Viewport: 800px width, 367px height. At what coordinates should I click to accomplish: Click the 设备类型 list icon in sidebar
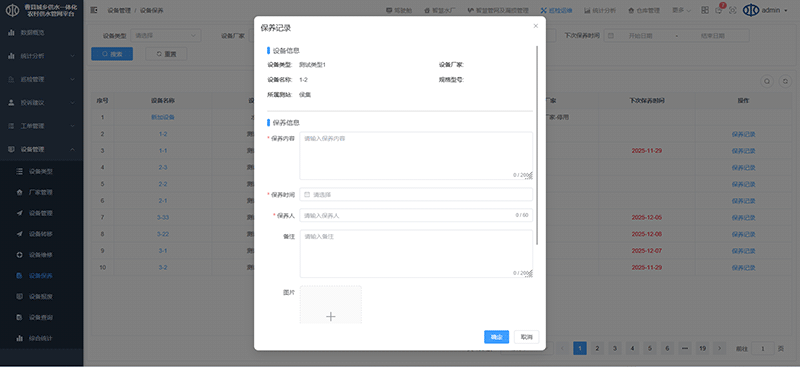19,172
